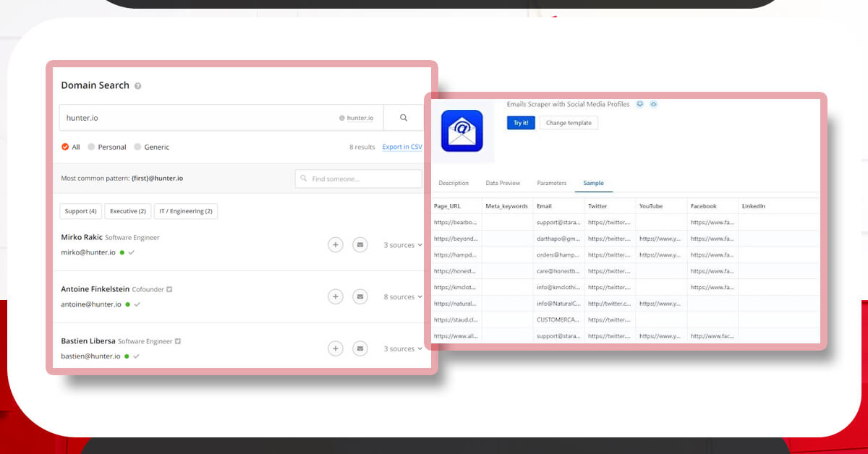Click the name Mirko Rakic
The height and width of the screenshot is (454, 868).
[81, 237]
